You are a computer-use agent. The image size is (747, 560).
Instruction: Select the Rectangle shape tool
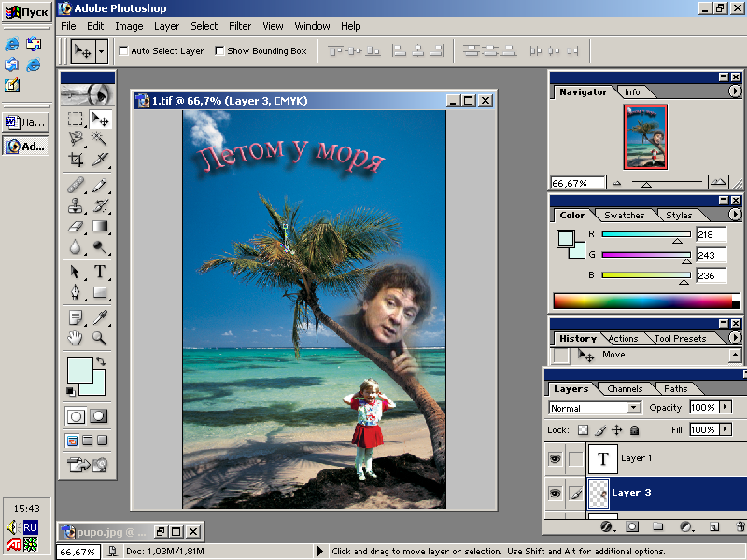(100, 292)
